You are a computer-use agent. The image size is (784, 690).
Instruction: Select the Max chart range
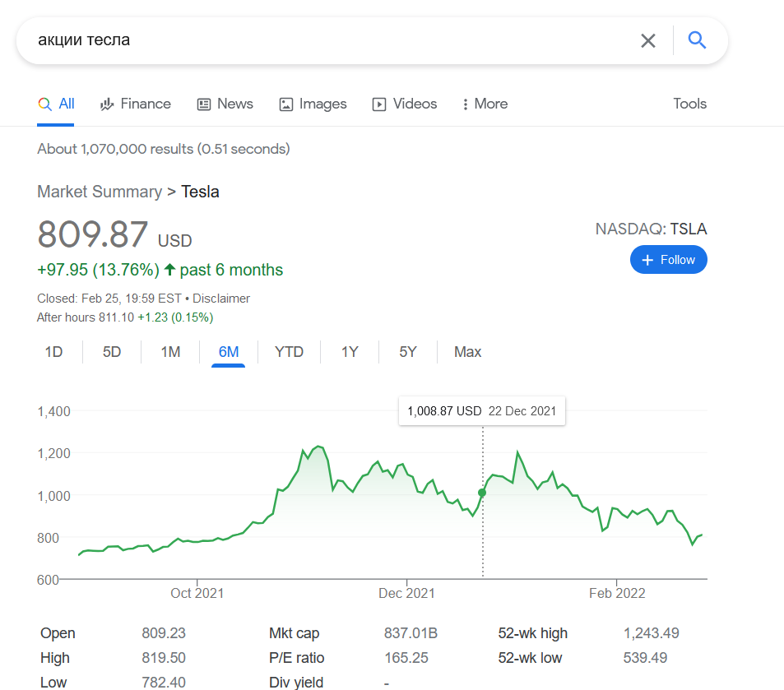pyautogui.click(x=467, y=352)
